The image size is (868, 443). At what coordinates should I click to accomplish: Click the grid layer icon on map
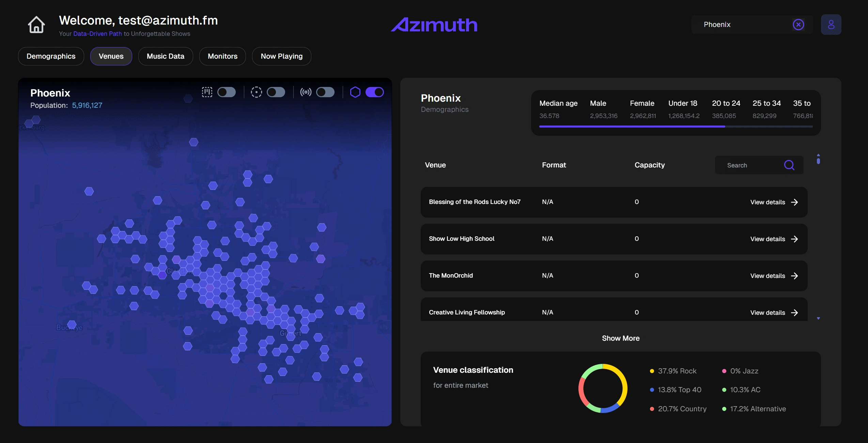tap(207, 92)
